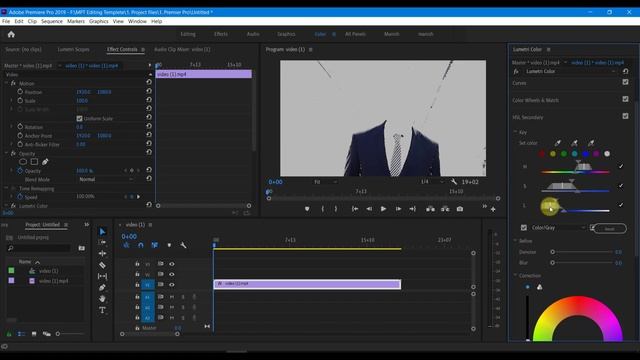Screen dimensions: 640x360
Task: Select the Track Select Forward tool
Action: tap(102, 242)
